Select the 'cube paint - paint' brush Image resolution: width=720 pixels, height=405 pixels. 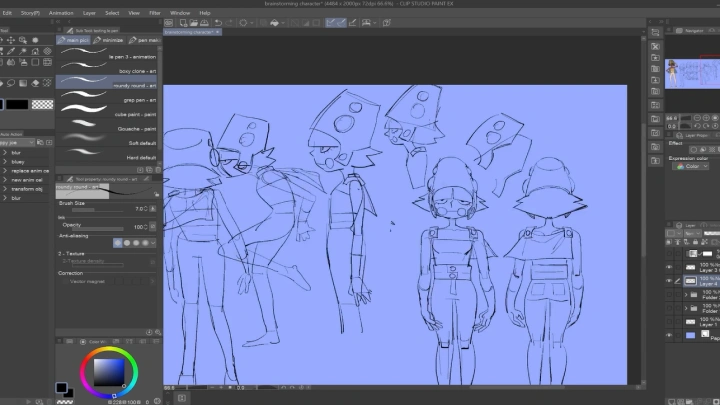pyautogui.click(x=107, y=111)
